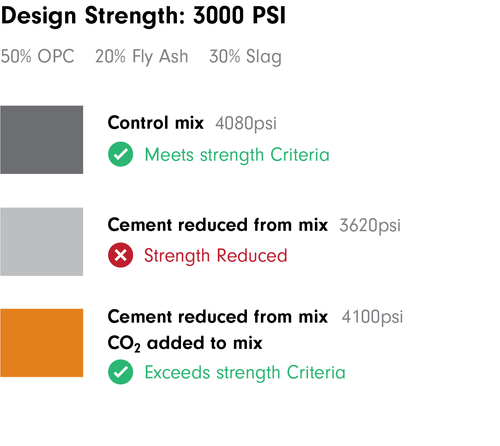Click the green checkmark beside Meets strength Criteria
Viewport: 500px width, 446px height.
[120, 154]
